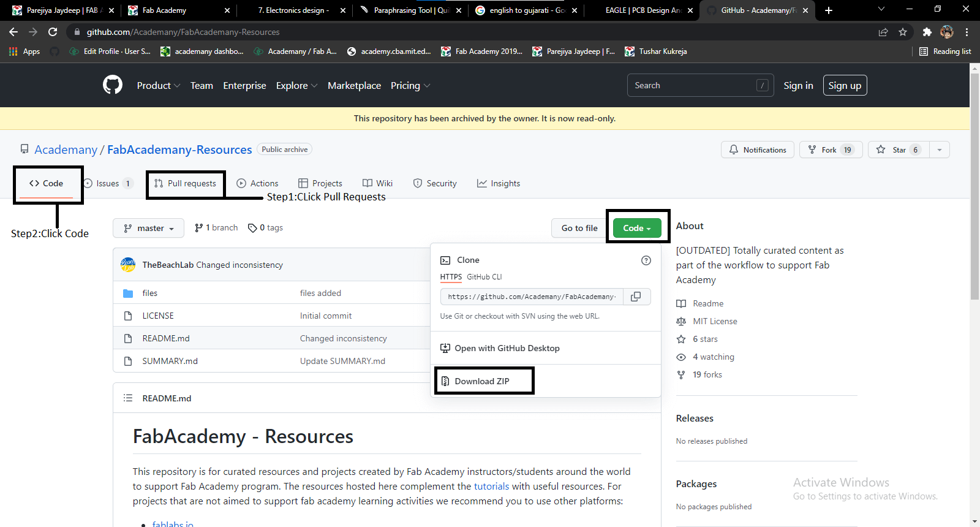980x527 pixels.
Task: Close the Paraphrasing Tool browser tab
Action: (459, 10)
